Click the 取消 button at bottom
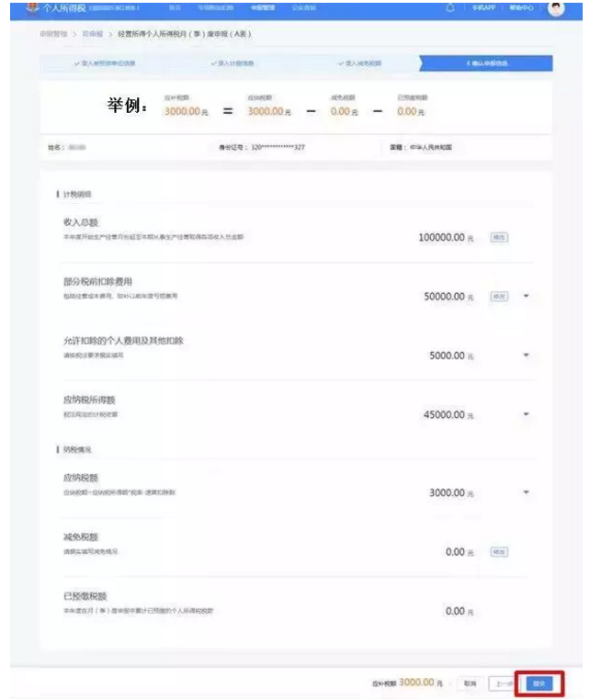613x700 pixels. point(471,683)
